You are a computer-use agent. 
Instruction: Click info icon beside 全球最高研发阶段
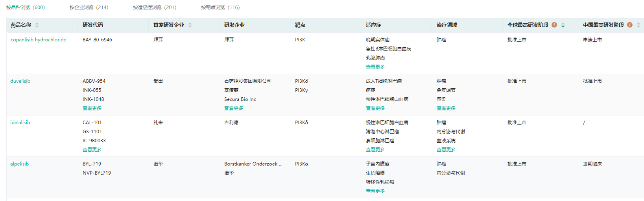pyautogui.click(x=554, y=25)
